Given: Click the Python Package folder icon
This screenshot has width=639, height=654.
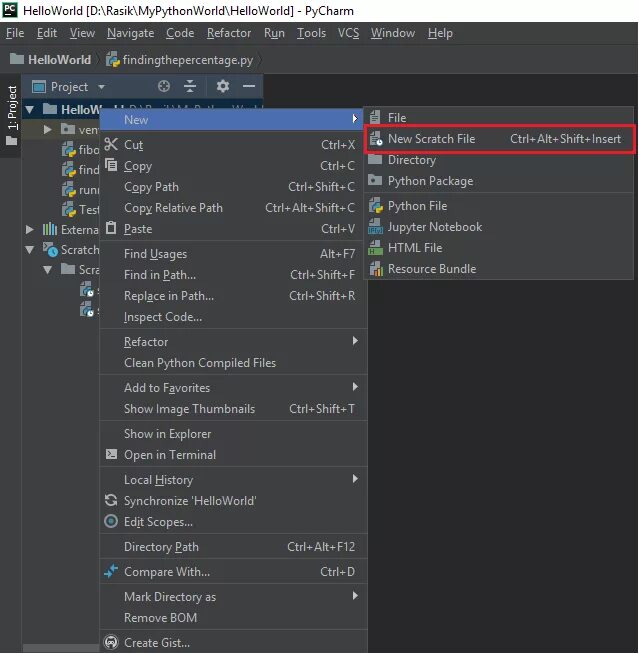Looking at the screenshot, I should tap(375, 180).
